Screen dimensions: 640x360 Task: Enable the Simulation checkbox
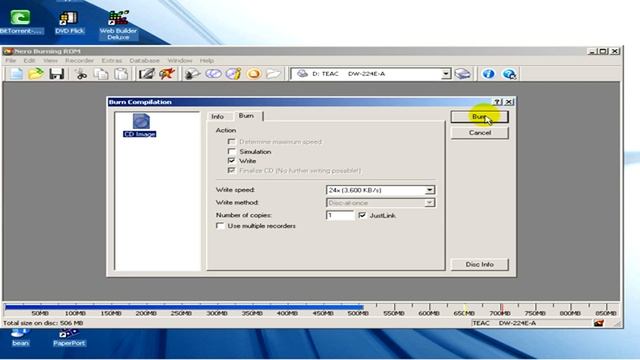tap(231, 151)
